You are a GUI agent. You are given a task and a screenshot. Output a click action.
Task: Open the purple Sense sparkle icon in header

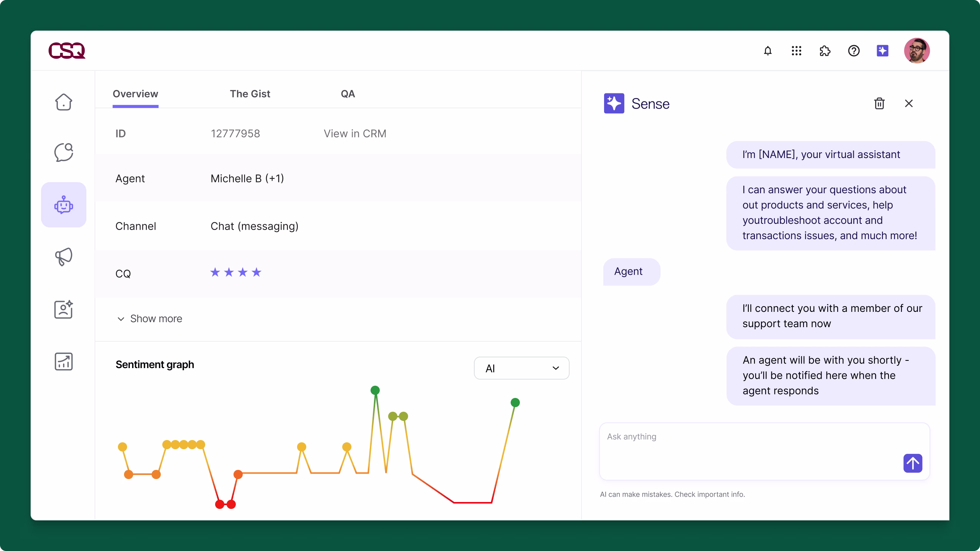click(883, 51)
